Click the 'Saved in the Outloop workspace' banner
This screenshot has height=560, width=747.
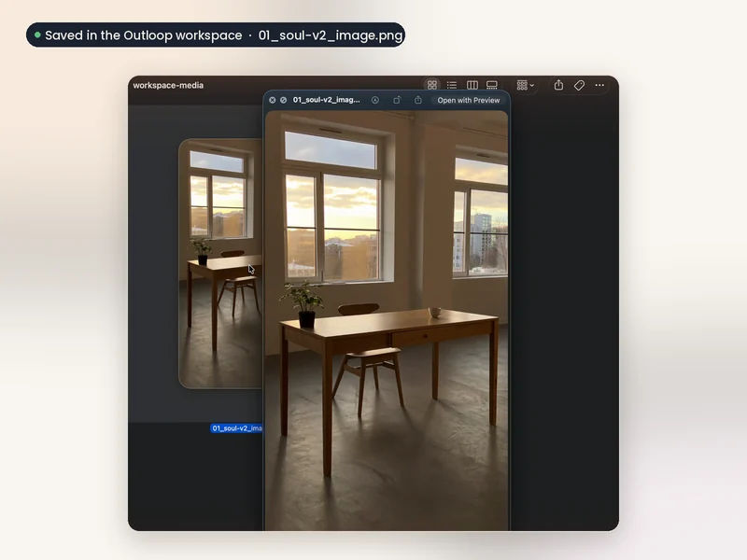pos(216,35)
